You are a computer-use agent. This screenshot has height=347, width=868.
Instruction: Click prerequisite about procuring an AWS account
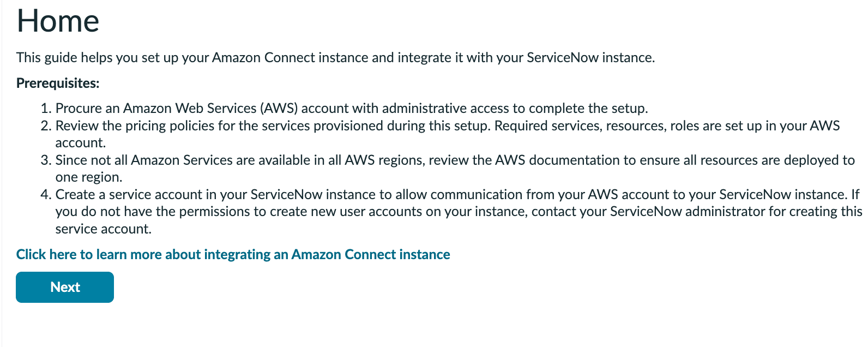352,108
